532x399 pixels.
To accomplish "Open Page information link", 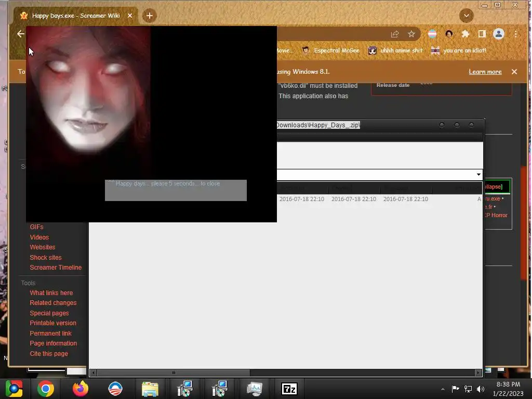I will coord(54,343).
